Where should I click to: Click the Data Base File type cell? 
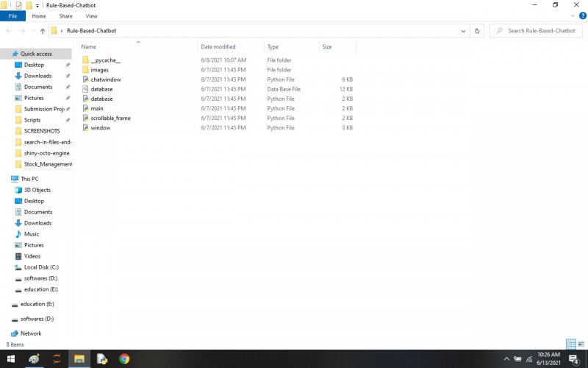(x=284, y=89)
